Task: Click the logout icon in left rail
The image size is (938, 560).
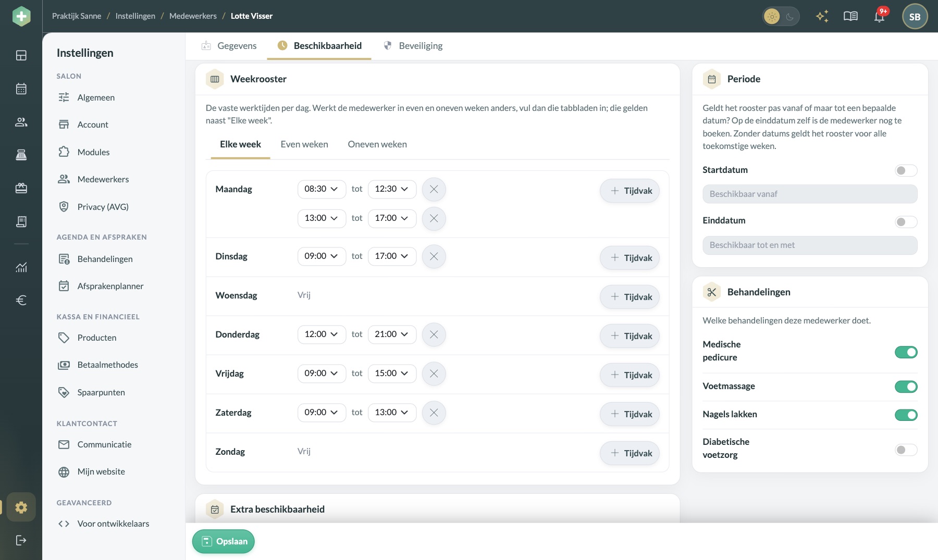Action: coord(21,540)
